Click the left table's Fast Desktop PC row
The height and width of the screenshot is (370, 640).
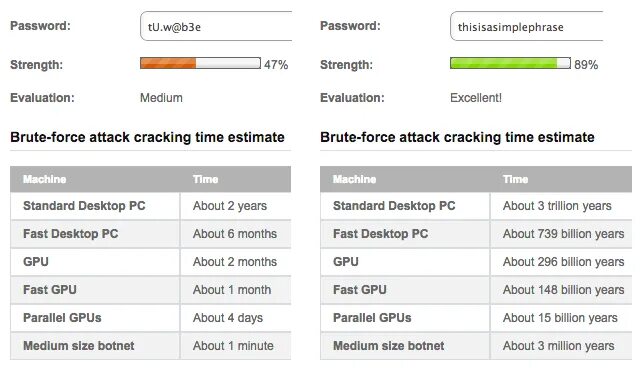tap(151, 234)
